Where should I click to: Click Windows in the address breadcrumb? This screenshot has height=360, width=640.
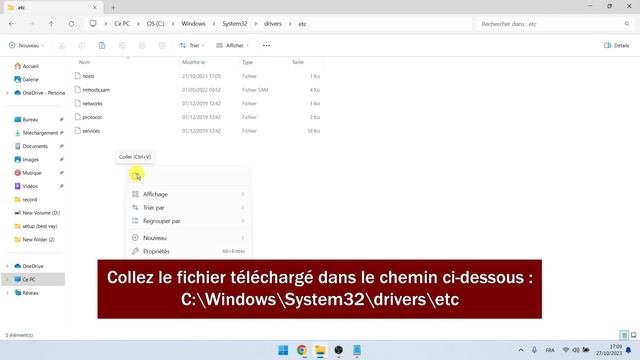click(193, 24)
